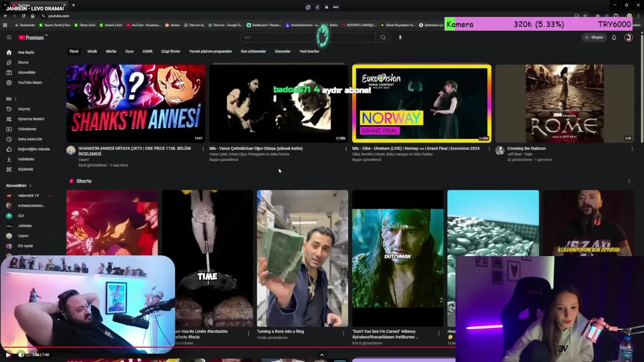Open options for the Eurovision Norway mix
The width and height of the screenshot is (644, 362).
(x=489, y=149)
